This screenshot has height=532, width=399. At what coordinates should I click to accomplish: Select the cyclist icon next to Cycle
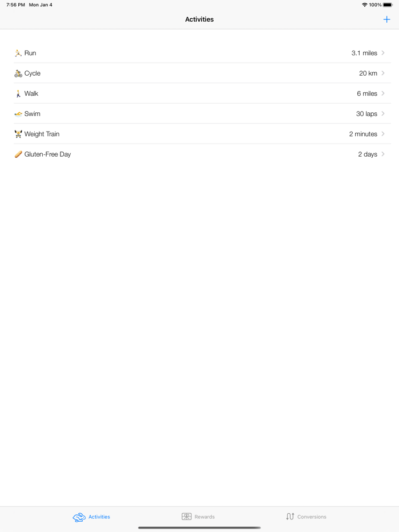tap(18, 73)
